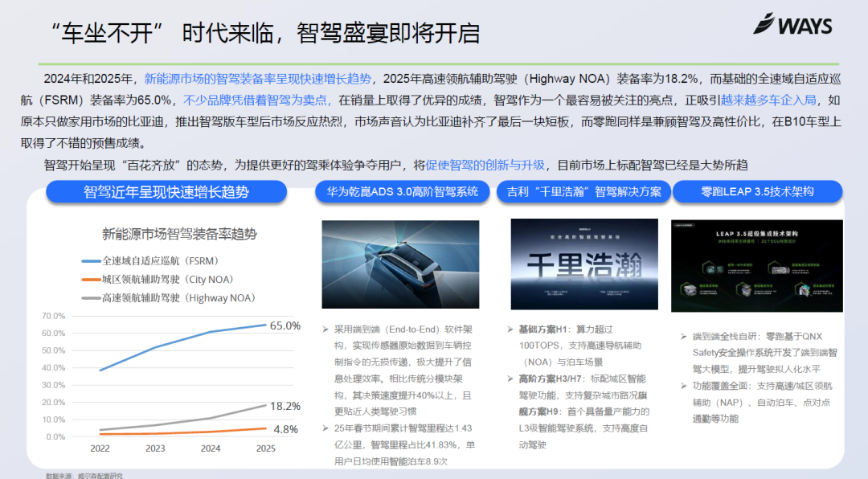
Task: Select the pill header 智驾近年呈现快速增长趋势
Action: click(166, 191)
